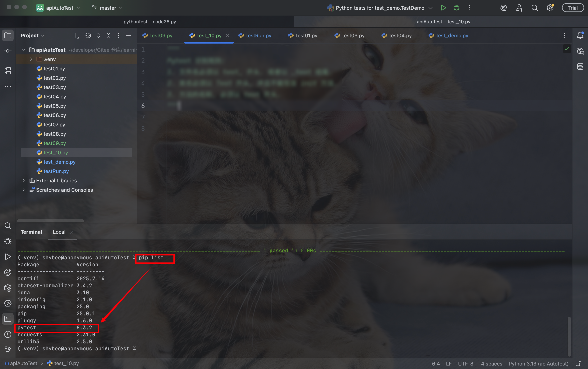Screen dimensions: 588x369
Task: Expand the External Libraries node
Action: coord(24,181)
